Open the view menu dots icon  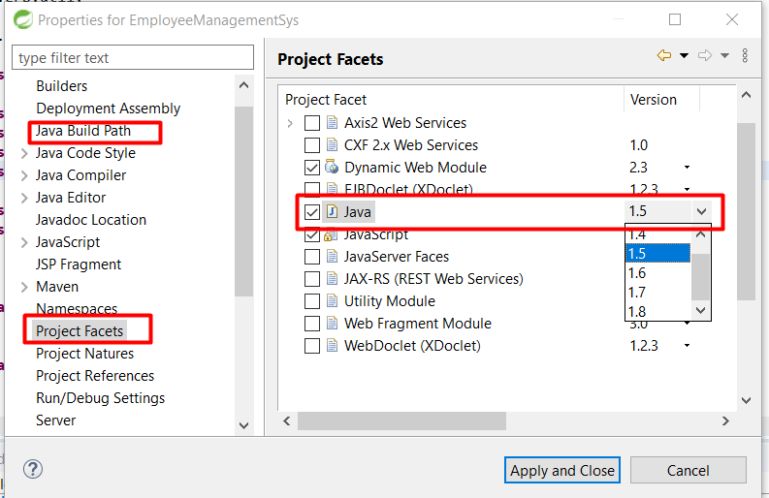(x=745, y=55)
